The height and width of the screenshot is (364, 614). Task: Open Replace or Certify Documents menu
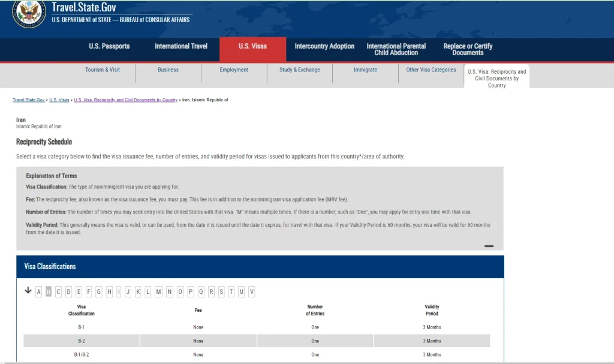(x=468, y=49)
